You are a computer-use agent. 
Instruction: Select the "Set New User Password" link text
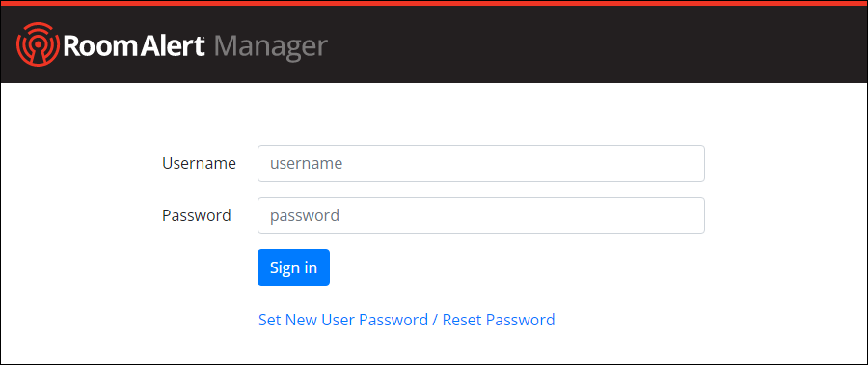coord(343,320)
